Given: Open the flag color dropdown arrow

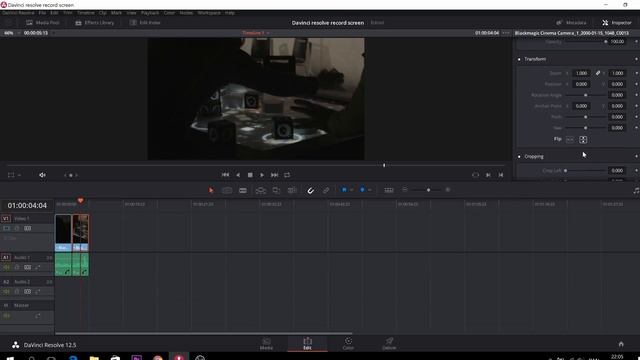Looking at the screenshot, I should 351,190.
